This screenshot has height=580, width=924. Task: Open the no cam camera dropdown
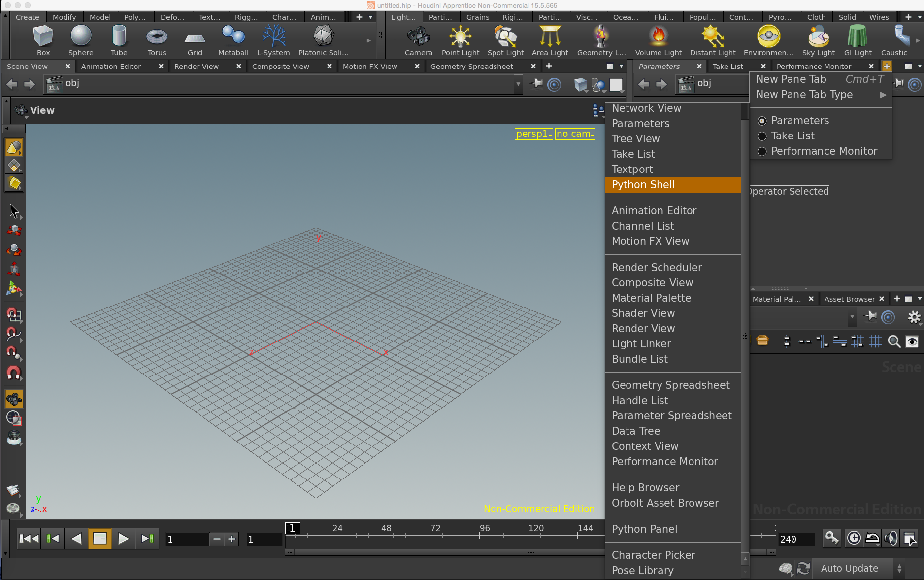[x=575, y=134]
